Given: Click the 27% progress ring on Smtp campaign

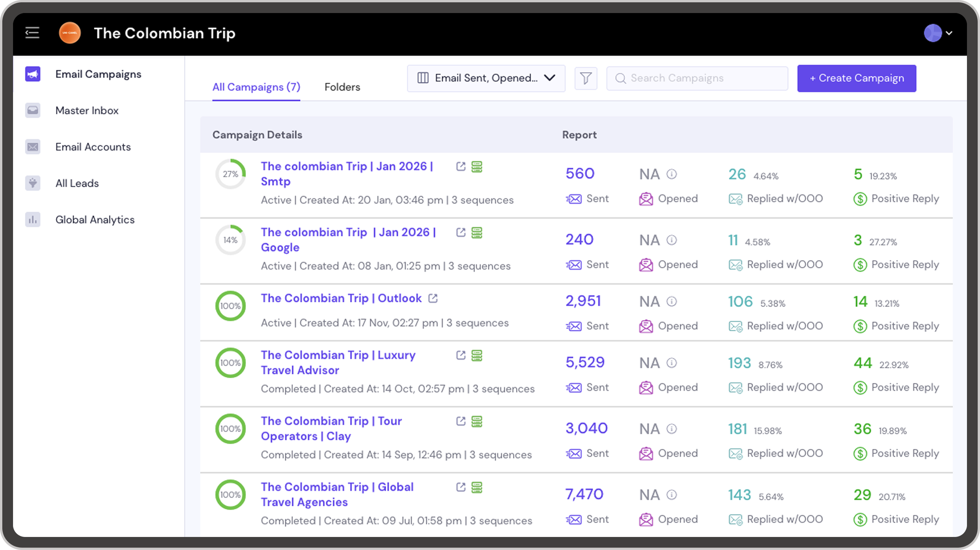Looking at the screenshot, I should pyautogui.click(x=230, y=174).
